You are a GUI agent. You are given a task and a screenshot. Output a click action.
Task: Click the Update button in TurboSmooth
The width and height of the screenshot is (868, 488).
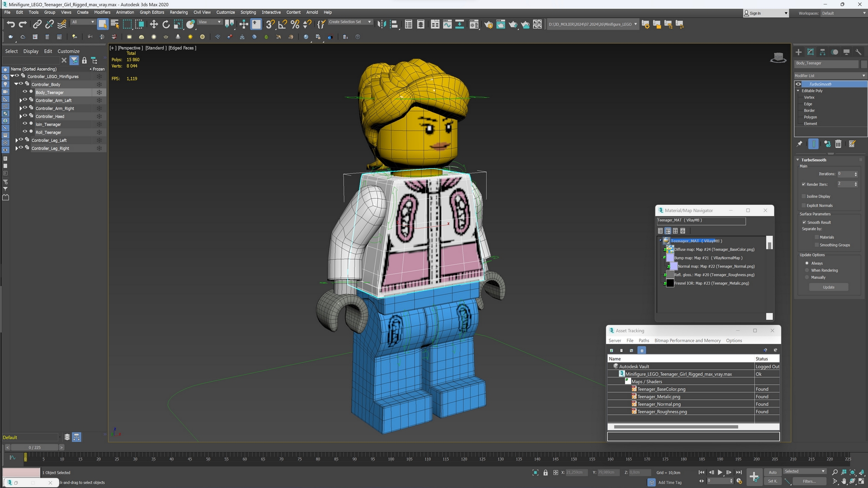point(829,287)
